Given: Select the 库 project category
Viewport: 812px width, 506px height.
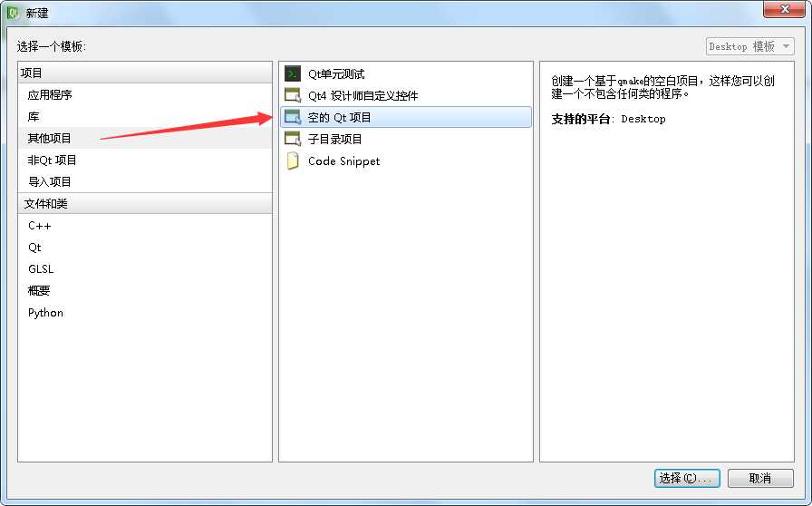Looking at the screenshot, I should point(144,117).
